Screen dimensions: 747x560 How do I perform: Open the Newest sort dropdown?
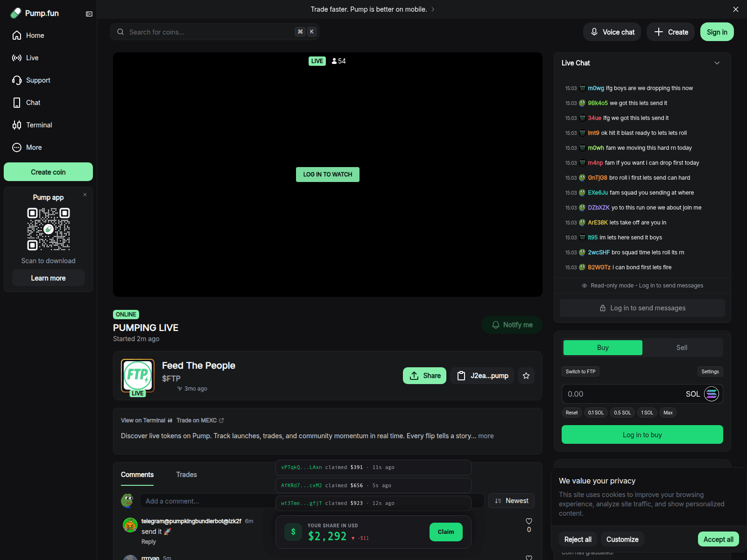[511, 501]
